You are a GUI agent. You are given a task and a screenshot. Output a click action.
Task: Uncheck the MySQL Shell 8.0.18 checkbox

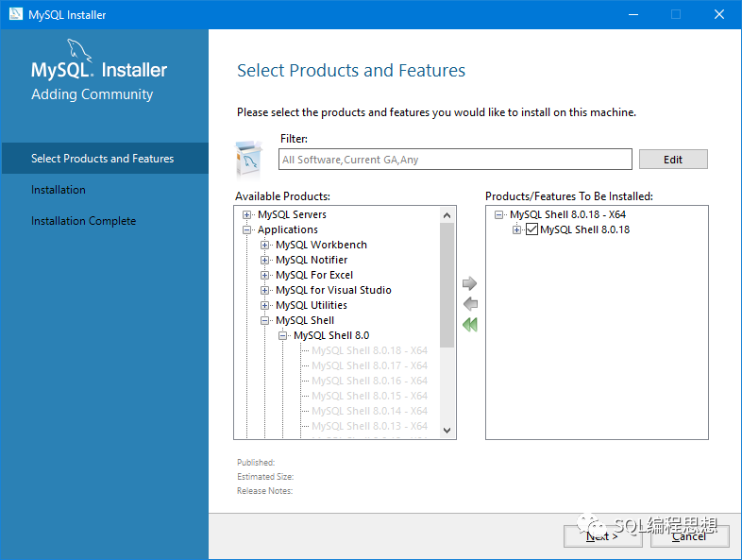point(531,229)
